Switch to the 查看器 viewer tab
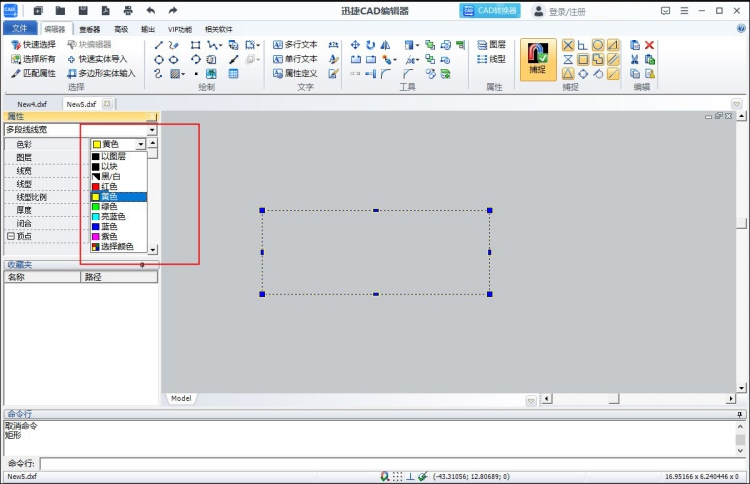 click(x=89, y=30)
